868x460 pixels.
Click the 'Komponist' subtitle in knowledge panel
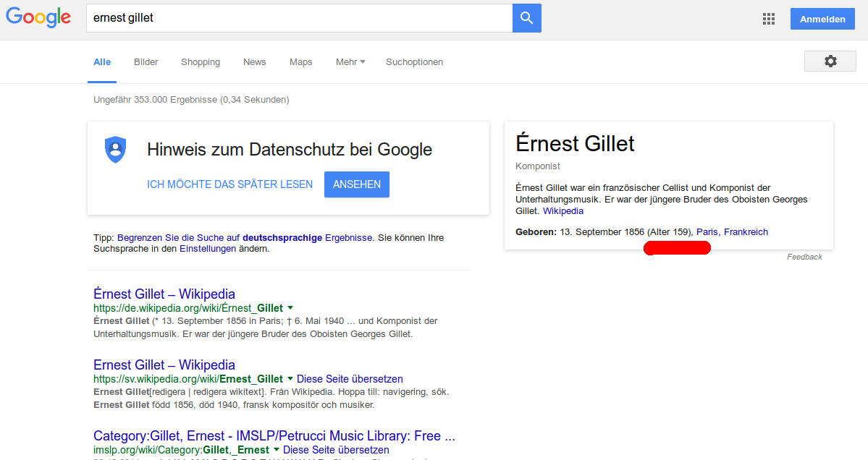point(537,166)
